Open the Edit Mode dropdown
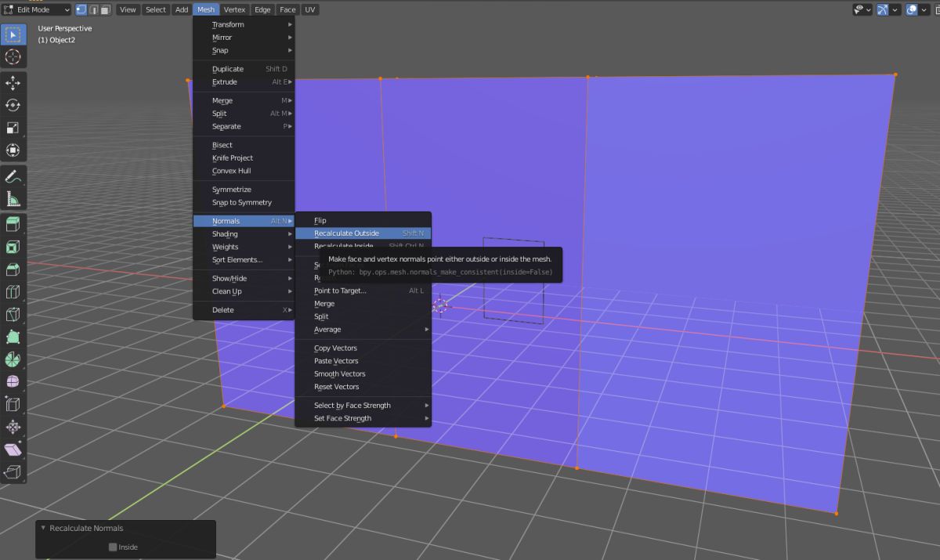The width and height of the screenshot is (940, 560). pos(37,9)
